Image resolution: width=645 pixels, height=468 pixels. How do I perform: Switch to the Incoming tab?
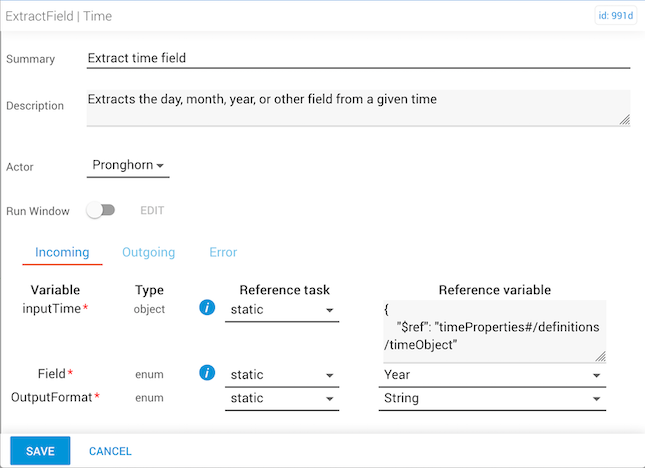62,253
